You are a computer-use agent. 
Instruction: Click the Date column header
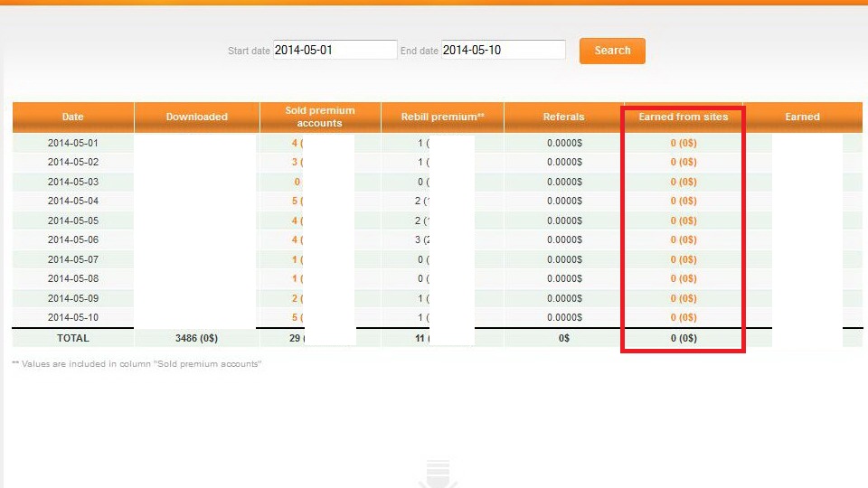click(x=73, y=117)
